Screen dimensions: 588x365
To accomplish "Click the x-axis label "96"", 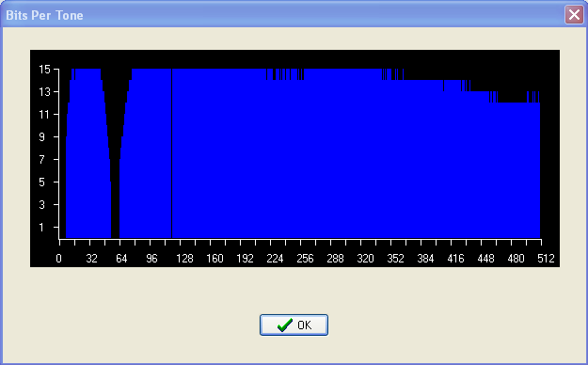I will (x=151, y=259).
